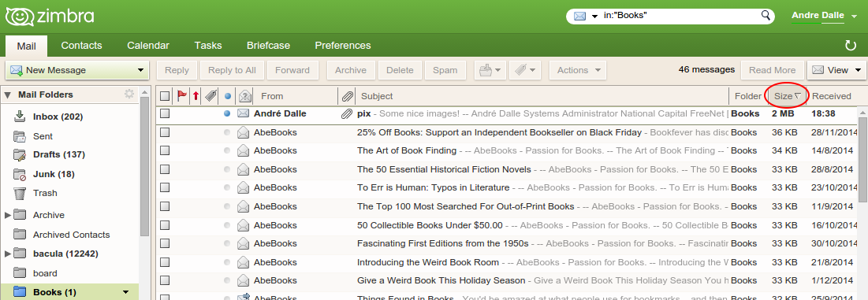This screenshot has width=868, height=300.
Task: Check '50 Essential Historical Fiction Novels' checkbox
Action: coord(165,169)
